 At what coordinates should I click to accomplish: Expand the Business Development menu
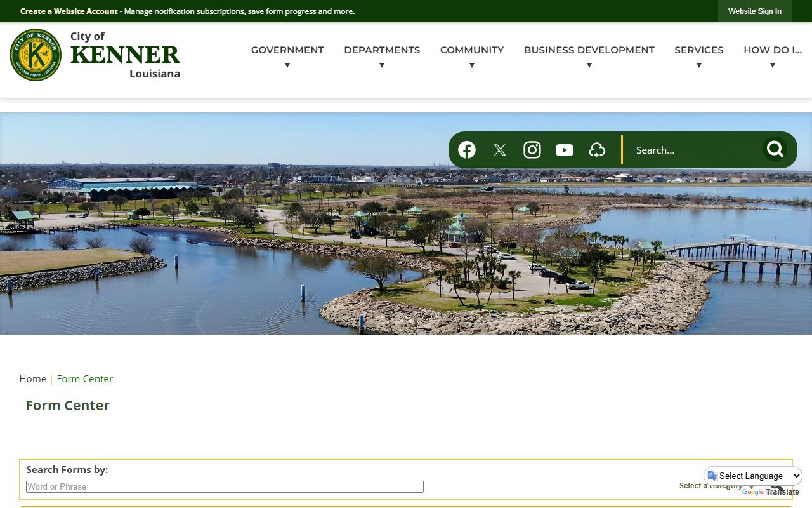click(589, 50)
